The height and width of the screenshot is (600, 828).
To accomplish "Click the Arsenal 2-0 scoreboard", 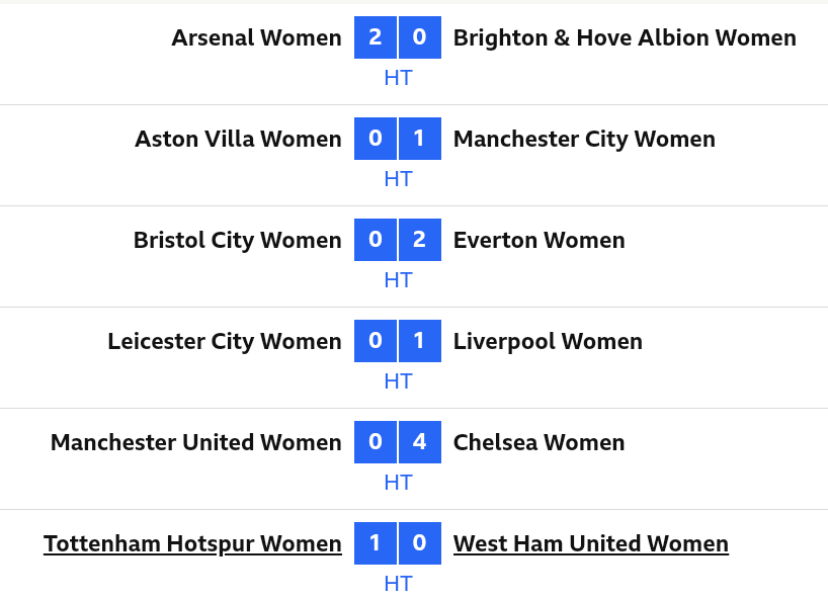I will pyautogui.click(x=397, y=37).
